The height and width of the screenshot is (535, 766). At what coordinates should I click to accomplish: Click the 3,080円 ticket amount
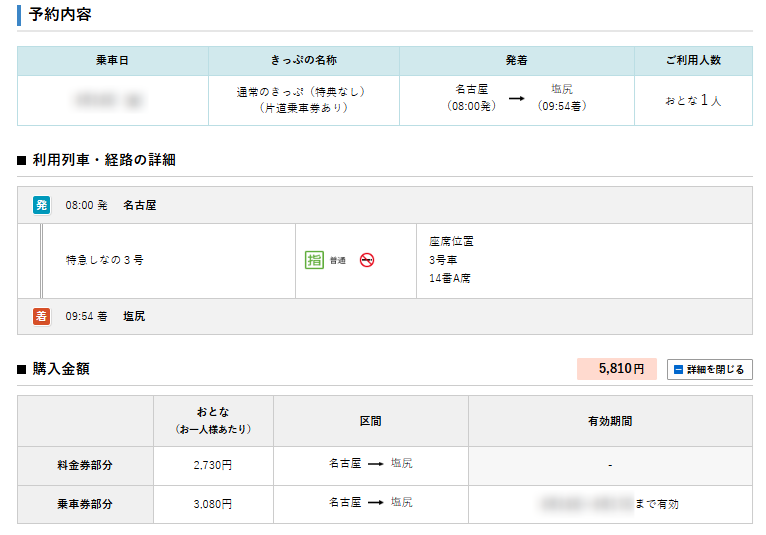click(213, 504)
